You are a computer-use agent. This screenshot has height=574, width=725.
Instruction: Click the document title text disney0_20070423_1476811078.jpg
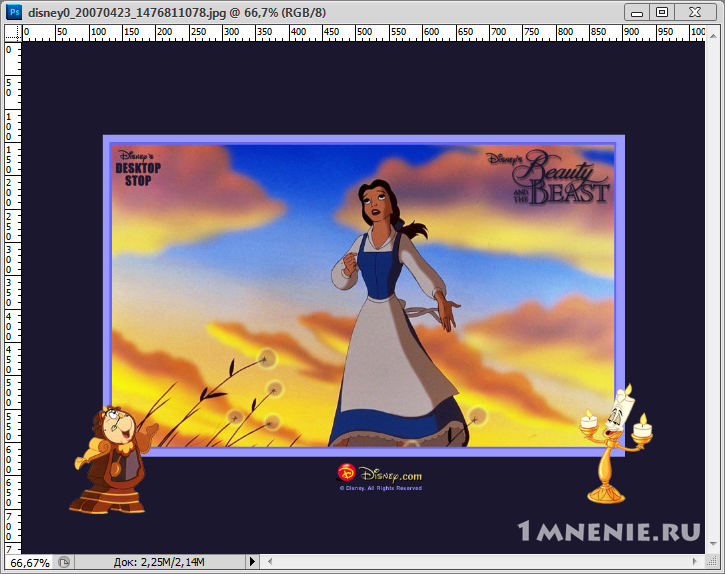coord(127,12)
